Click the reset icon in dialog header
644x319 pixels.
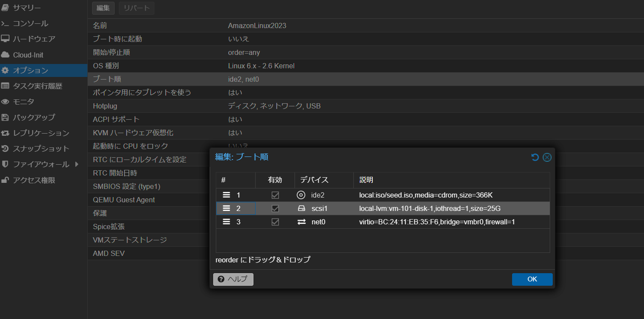pyautogui.click(x=535, y=157)
